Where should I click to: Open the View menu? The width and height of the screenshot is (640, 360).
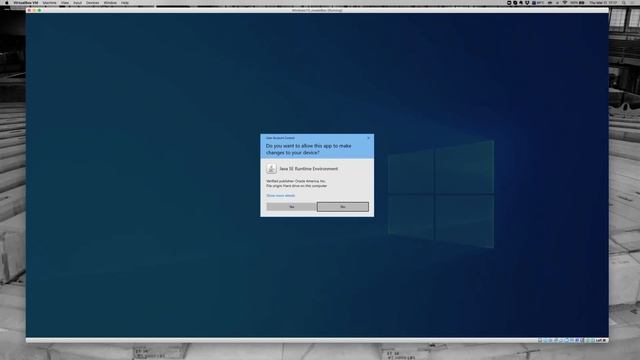pyautogui.click(x=65, y=2)
